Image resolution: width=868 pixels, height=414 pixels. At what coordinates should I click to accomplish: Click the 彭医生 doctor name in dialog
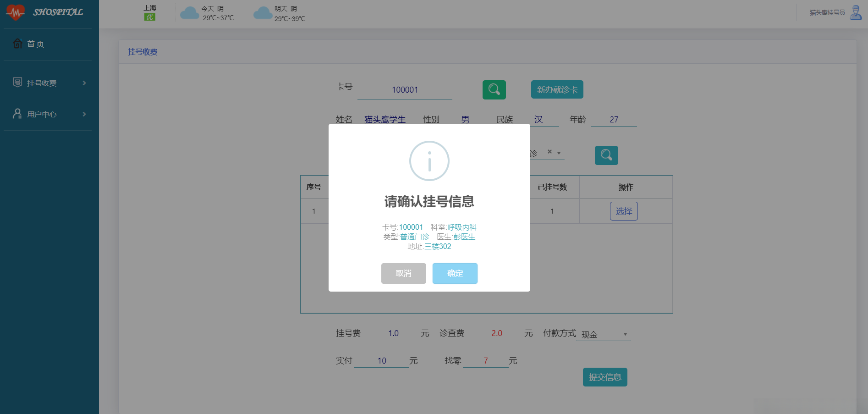click(x=464, y=237)
